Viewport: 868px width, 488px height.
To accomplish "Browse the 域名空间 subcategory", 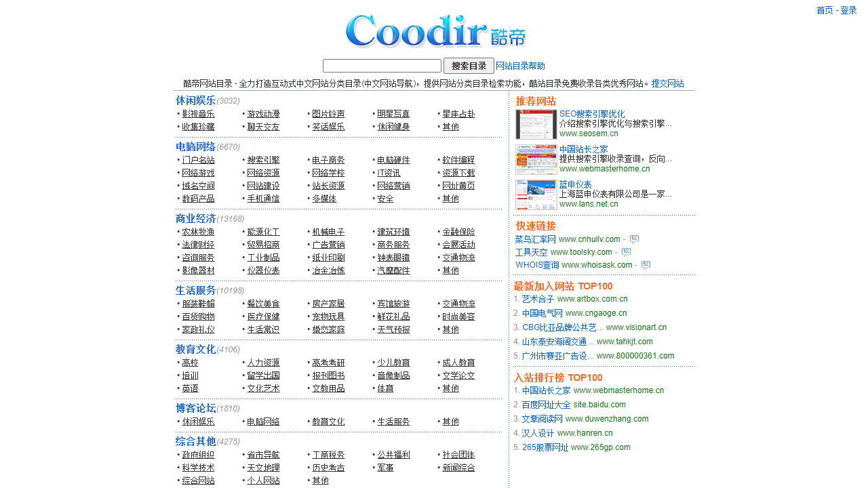I will (198, 186).
